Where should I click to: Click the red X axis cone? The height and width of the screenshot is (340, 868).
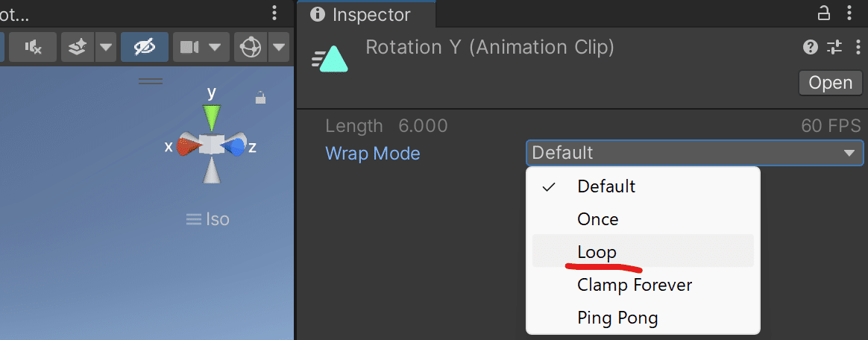(x=186, y=146)
